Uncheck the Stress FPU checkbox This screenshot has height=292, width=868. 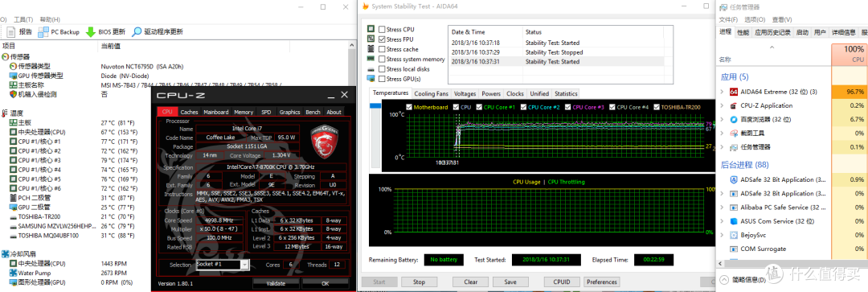click(x=382, y=39)
